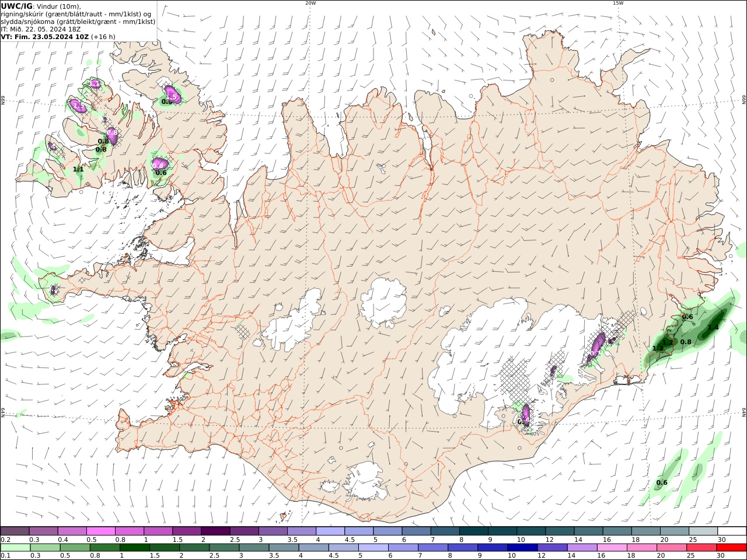This screenshot has height=560, width=747.
Task: Select the bright red swatch after rain label 30
Action: tap(731, 548)
